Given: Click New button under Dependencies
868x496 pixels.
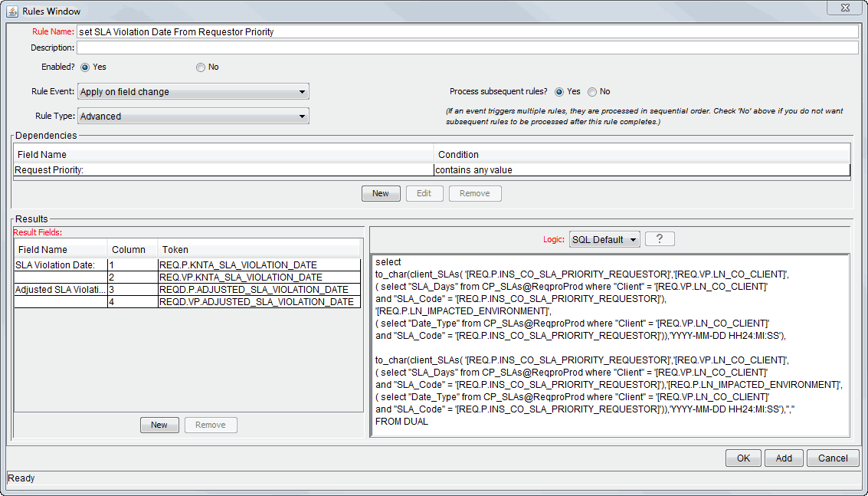Looking at the screenshot, I should pyautogui.click(x=380, y=193).
